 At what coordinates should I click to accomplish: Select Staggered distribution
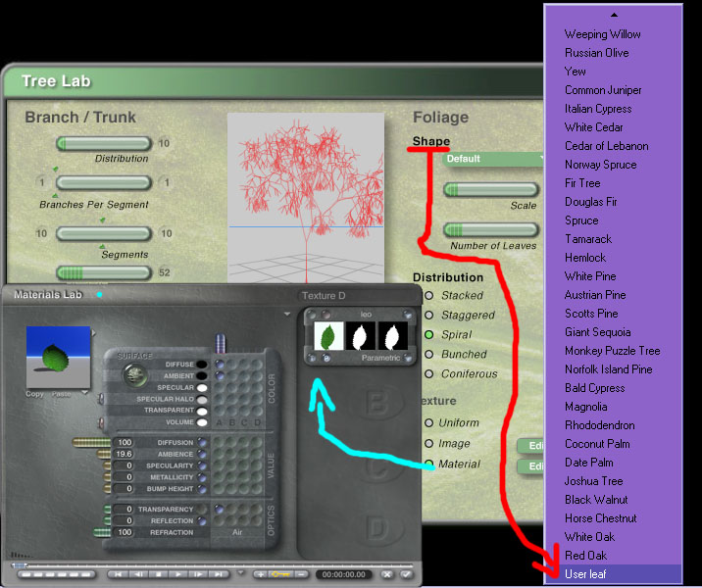(x=428, y=315)
